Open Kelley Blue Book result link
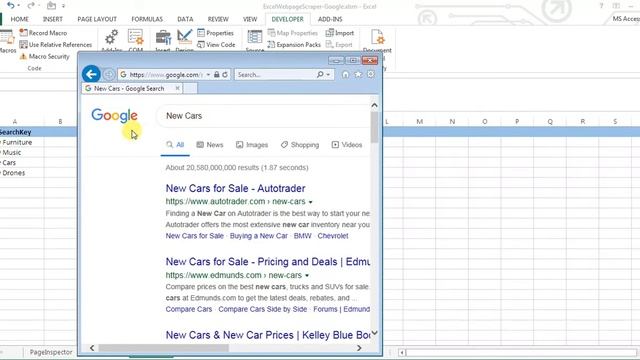Screen dimensions: 640x360 tap(268, 335)
